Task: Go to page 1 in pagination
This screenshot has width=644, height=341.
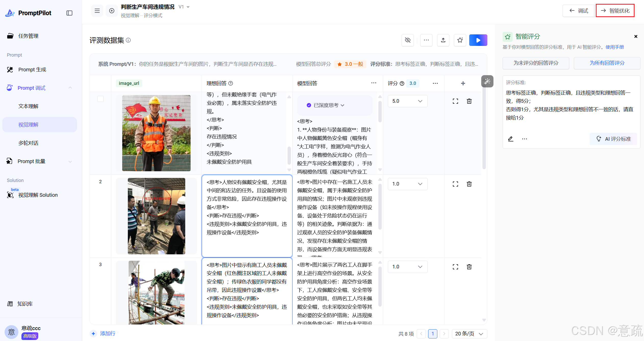Action: coord(433,334)
